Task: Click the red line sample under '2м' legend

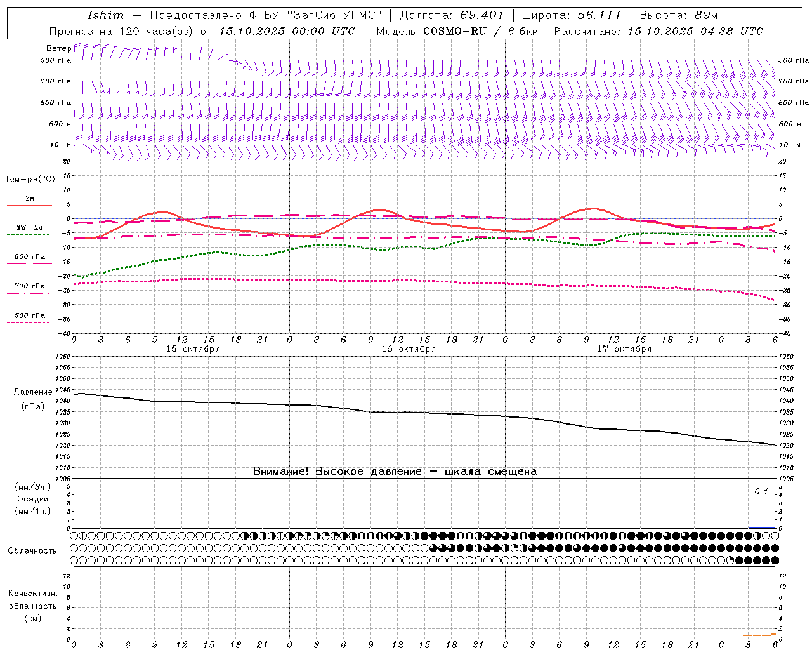Action: 29,206
